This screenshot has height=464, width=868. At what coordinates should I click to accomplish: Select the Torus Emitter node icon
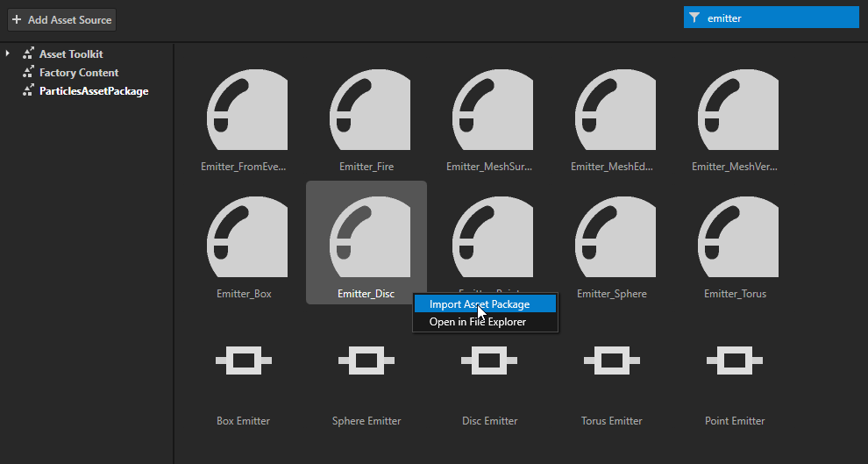(612, 361)
